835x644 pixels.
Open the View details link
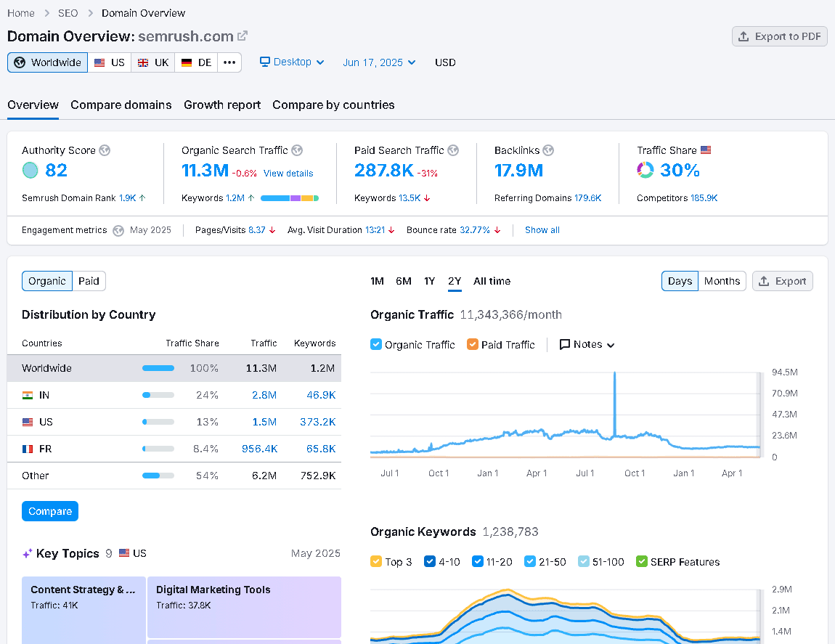(x=288, y=173)
